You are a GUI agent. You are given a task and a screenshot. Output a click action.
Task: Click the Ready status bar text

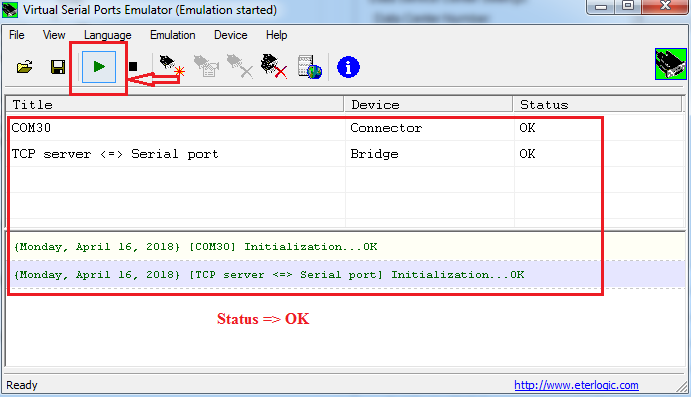pyautogui.click(x=22, y=385)
